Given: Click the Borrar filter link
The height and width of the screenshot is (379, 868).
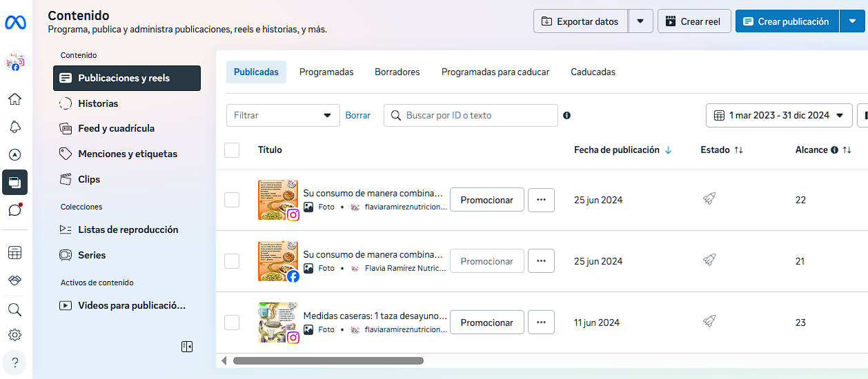Looking at the screenshot, I should pos(357,116).
